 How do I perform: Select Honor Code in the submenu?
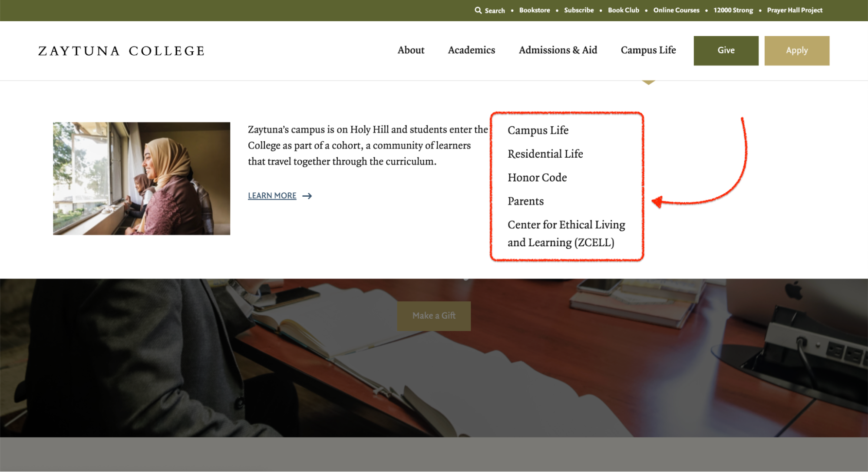pyautogui.click(x=537, y=178)
